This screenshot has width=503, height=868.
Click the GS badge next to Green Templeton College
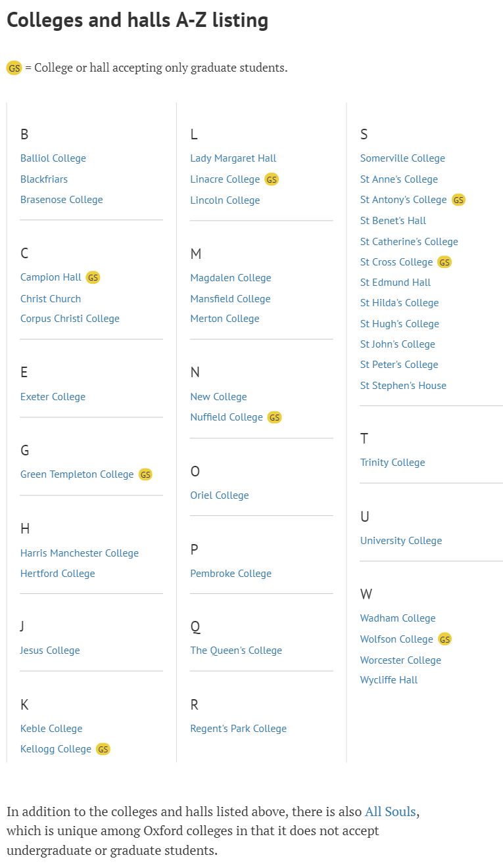145,474
